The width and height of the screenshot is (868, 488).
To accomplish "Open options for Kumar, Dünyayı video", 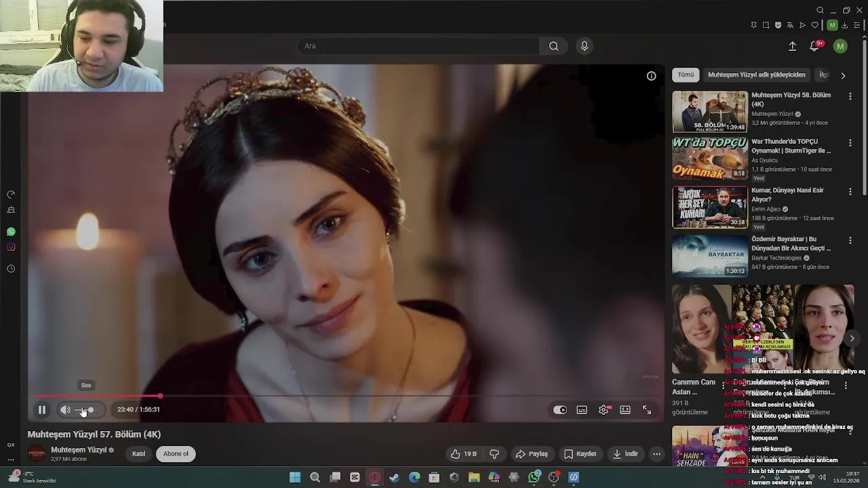I will [850, 192].
